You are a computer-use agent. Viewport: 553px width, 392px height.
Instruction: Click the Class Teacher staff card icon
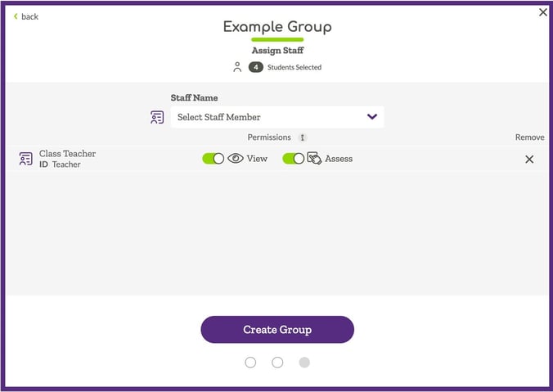tap(25, 159)
